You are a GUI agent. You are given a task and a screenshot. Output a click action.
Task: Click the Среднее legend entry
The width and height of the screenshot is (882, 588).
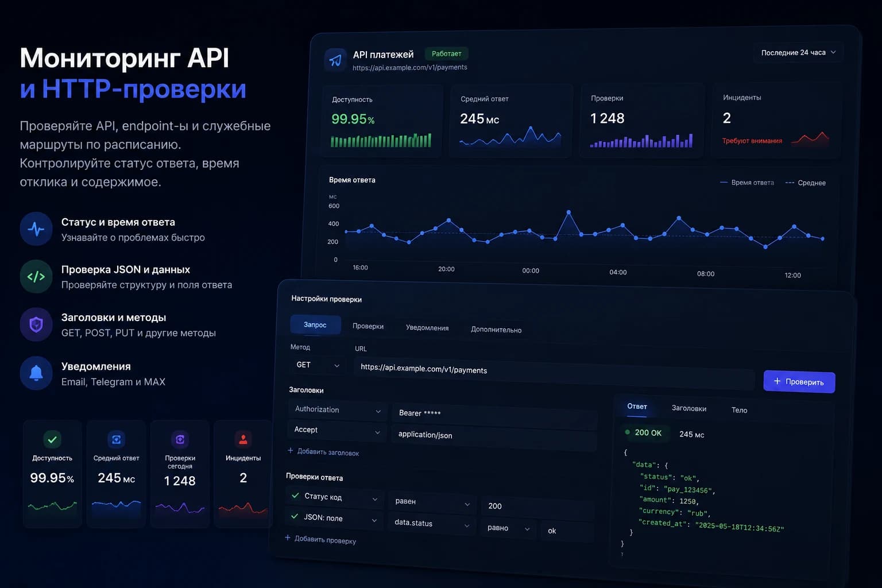(x=806, y=183)
